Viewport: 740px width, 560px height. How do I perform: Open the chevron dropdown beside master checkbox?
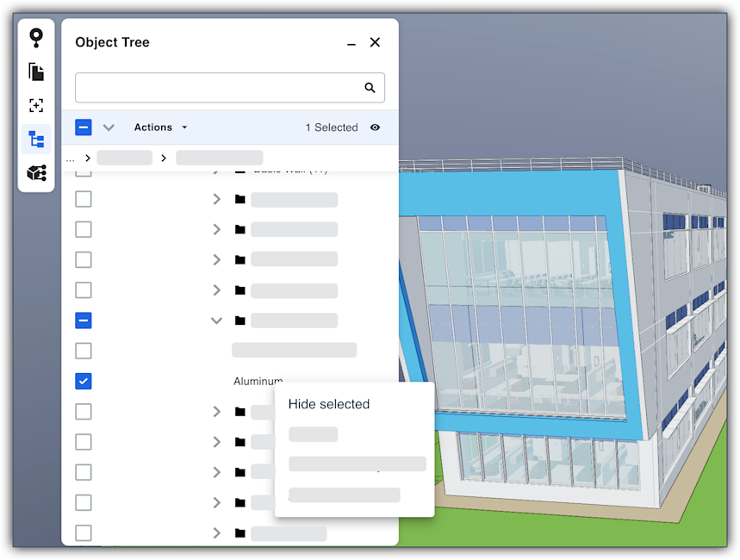[109, 128]
